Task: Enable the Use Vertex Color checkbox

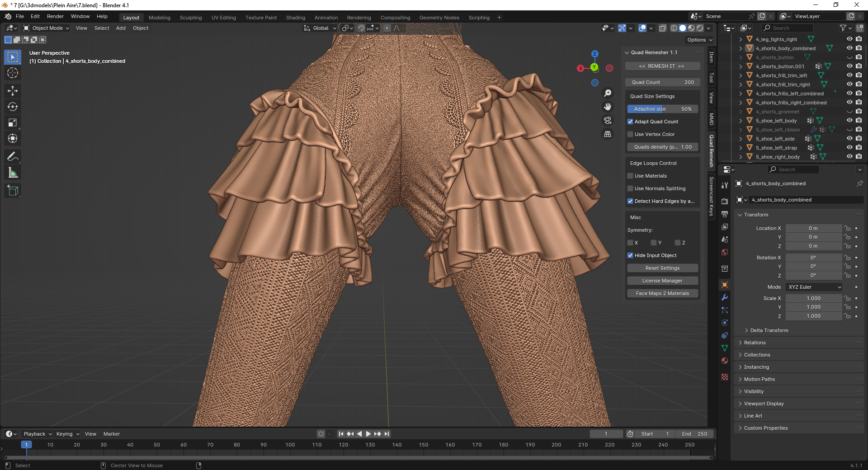Action: click(x=630, y=134)
